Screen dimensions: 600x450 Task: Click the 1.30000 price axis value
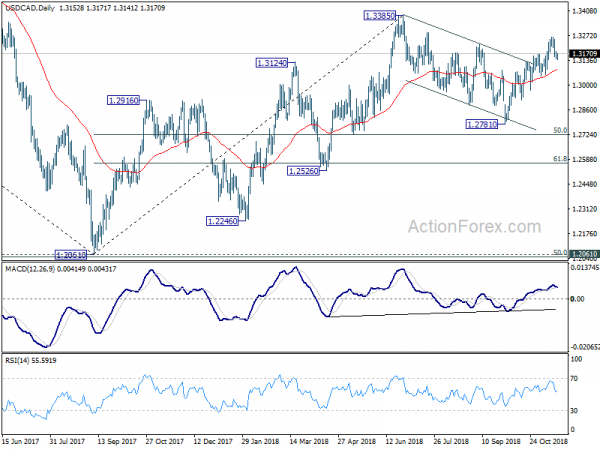[584, 85]
